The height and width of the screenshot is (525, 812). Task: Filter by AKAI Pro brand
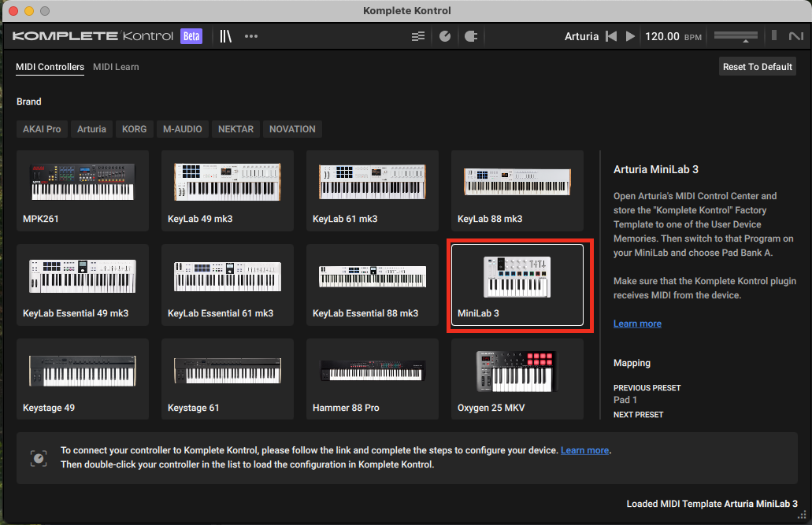click(42, 129)
